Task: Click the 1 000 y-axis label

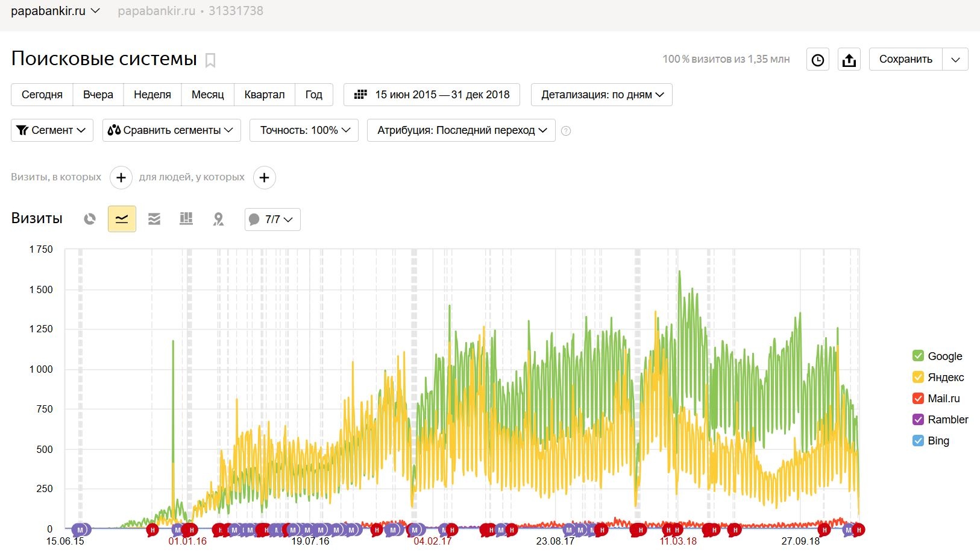Action: tap(41, 369)
